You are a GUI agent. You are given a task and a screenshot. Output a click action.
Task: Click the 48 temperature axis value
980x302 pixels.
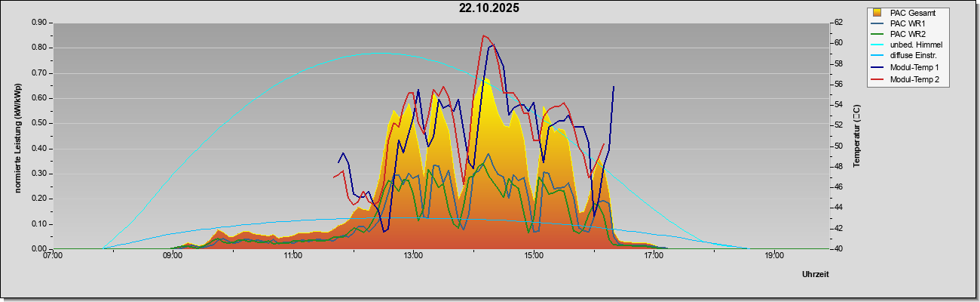coord(838,167)
